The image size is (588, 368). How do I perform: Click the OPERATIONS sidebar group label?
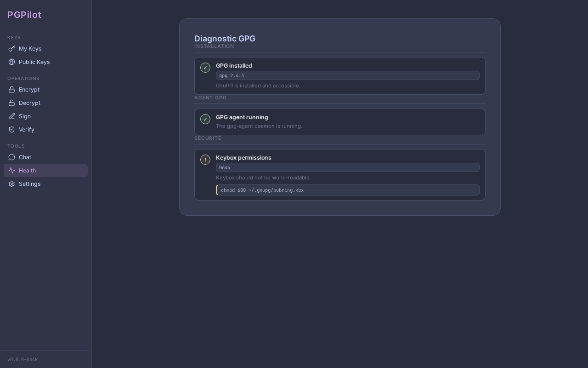(x=23, y=79)
